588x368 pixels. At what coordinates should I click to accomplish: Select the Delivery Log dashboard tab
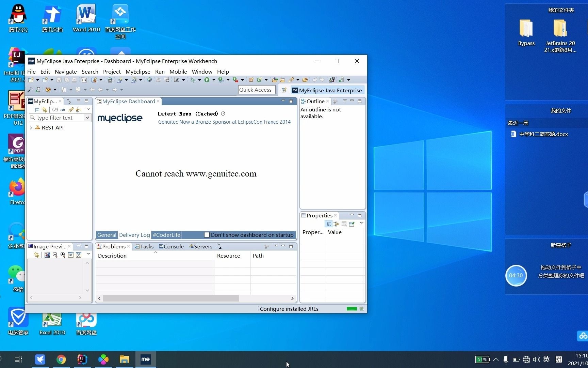[x=134, y=235]
